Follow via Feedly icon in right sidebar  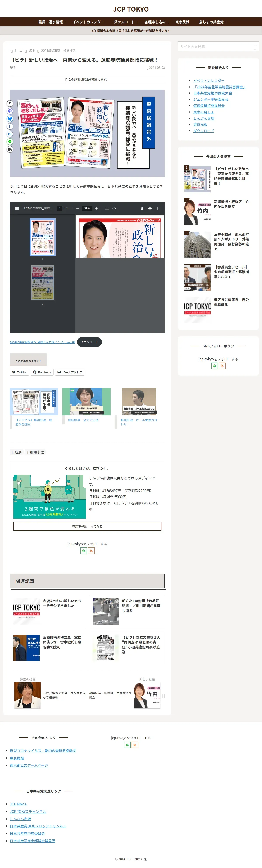[x=214, y=366]
